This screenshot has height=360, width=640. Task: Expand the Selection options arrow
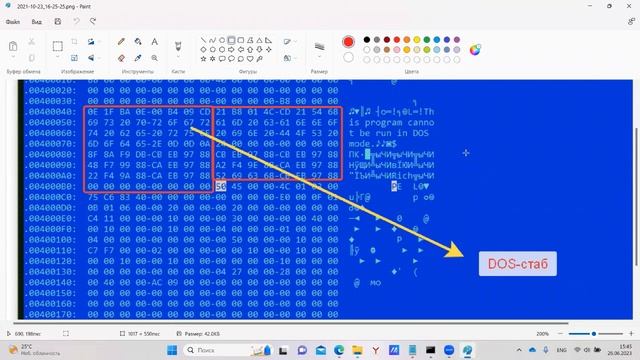point(58,57)
